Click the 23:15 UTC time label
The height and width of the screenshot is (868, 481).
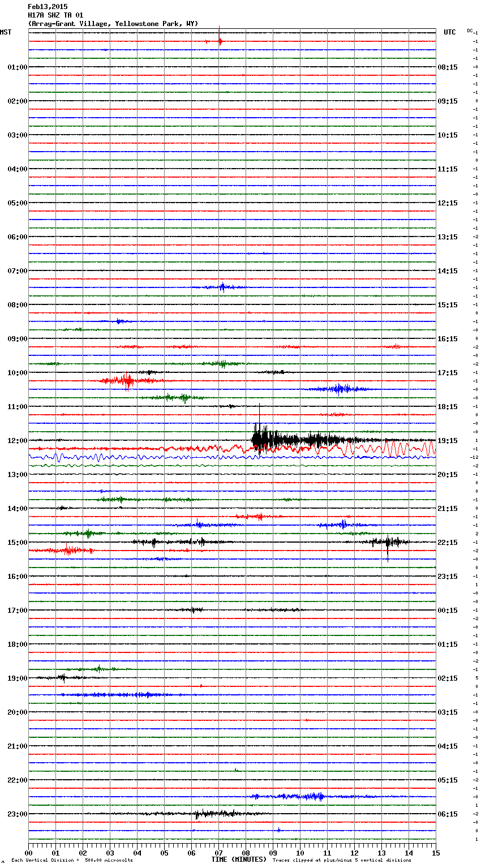448,577
